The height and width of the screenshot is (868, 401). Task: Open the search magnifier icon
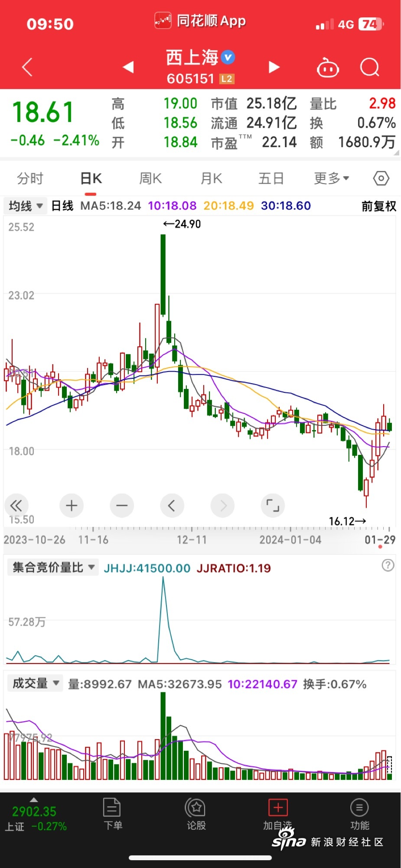click(370, 67)
